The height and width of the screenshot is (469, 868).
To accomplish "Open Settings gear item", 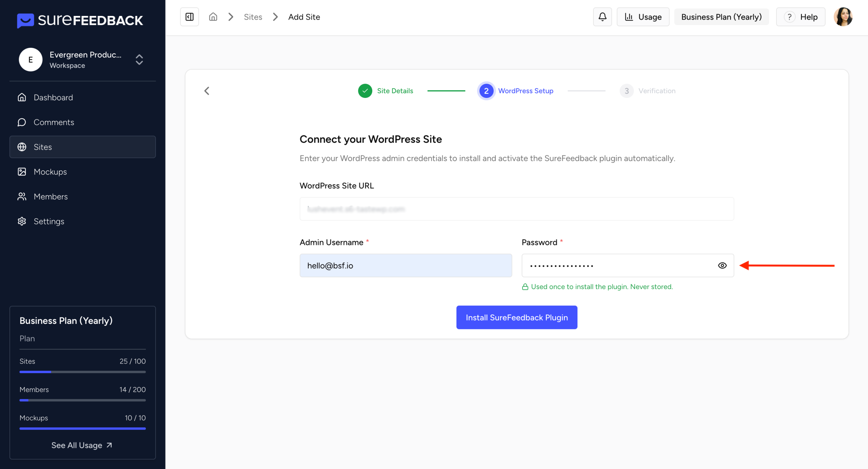I will (49, 221).
